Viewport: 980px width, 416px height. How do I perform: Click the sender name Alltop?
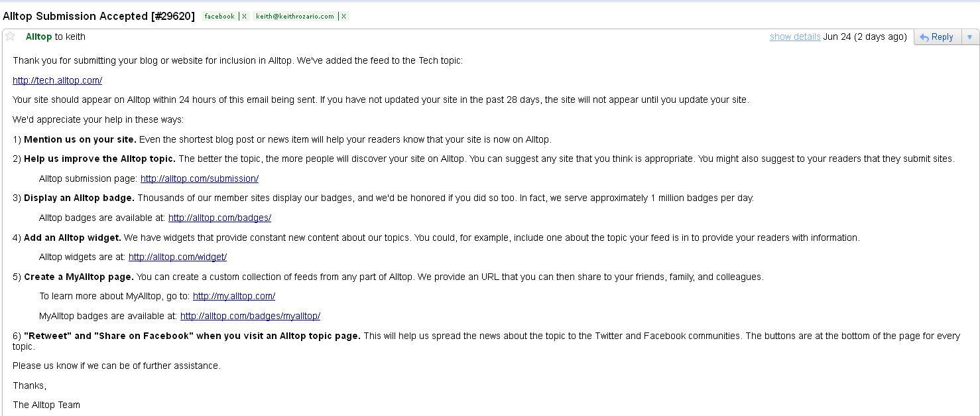(38, 36)
